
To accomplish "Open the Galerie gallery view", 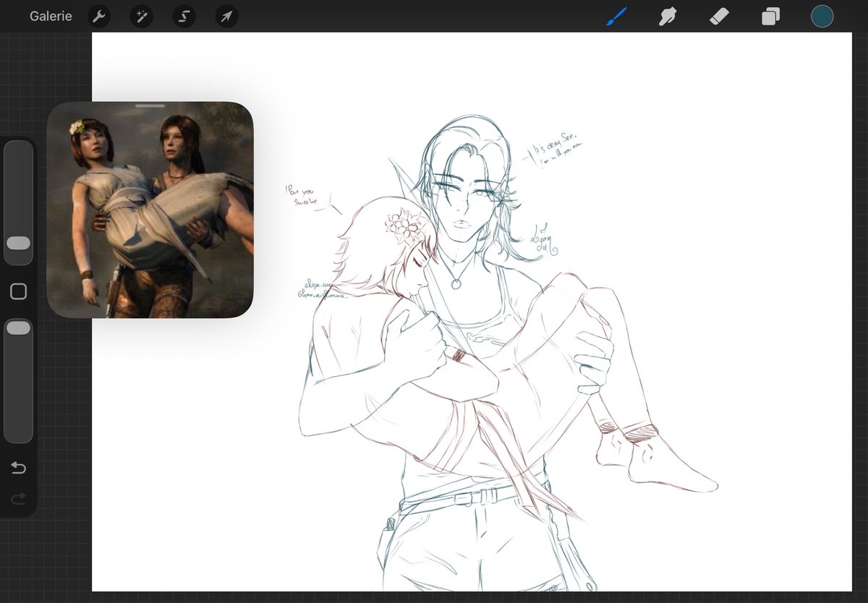I will click(51, 16).
